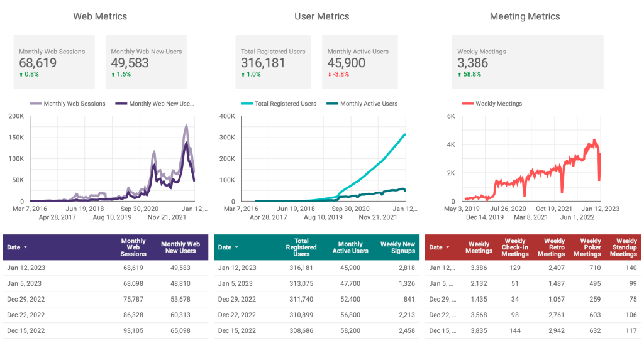Viewport: 644px width, 348px height.
Task: Click the 1.0% change indicator
Action: pos(250,74)
